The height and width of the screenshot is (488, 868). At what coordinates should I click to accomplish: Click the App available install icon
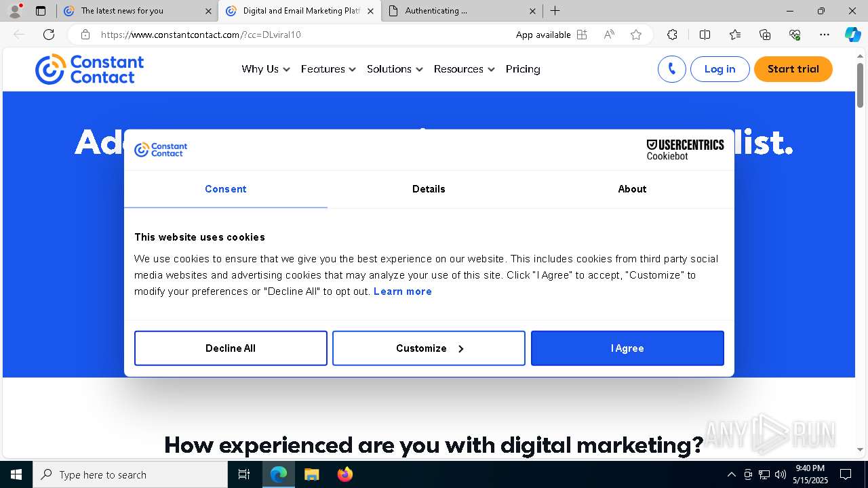click(x=582, y=35)
